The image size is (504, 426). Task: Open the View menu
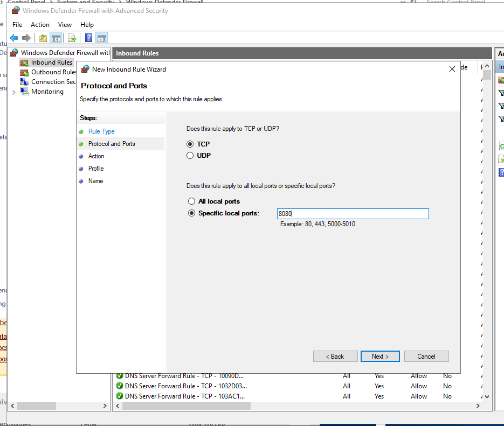(65, 25)
